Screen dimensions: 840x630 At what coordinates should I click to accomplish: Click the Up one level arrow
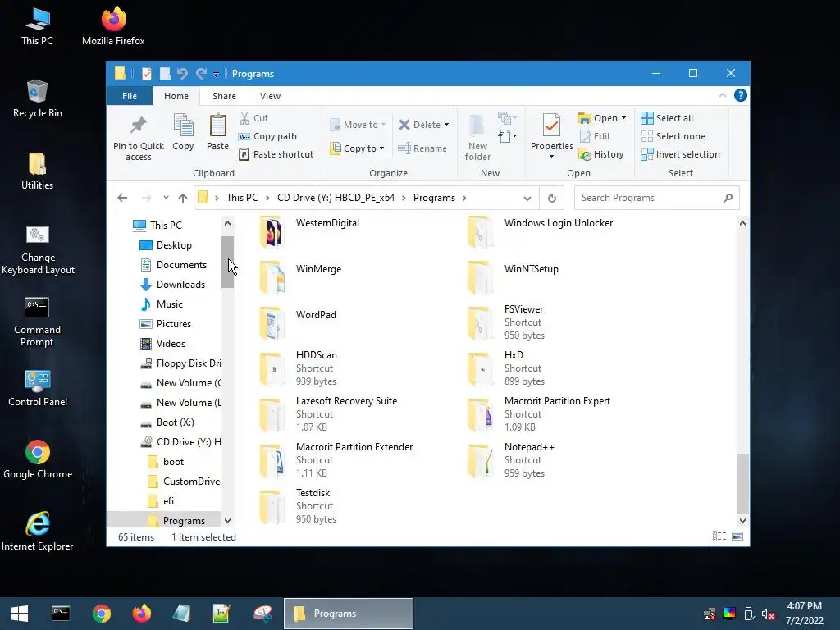(183, 198)
